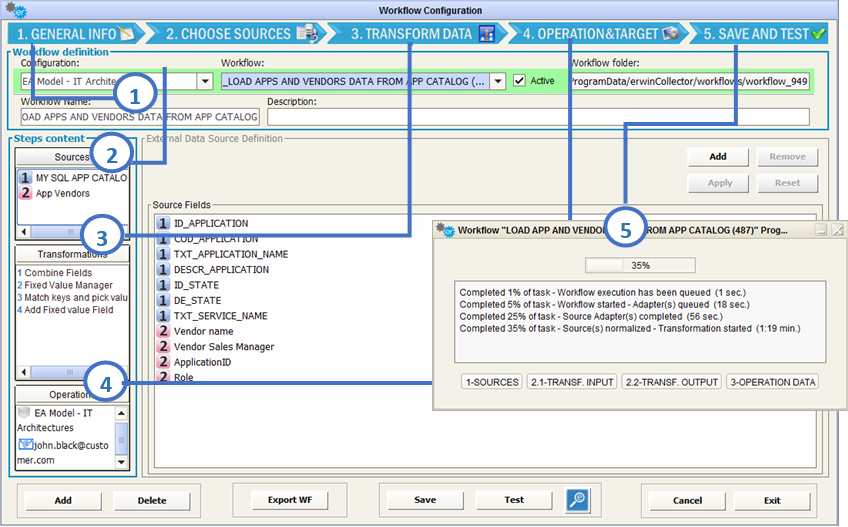Click the source 1 badge next to ID_STATE
Image resolution: width=848 pixels, height=527 pixels.
coord(163,285)
